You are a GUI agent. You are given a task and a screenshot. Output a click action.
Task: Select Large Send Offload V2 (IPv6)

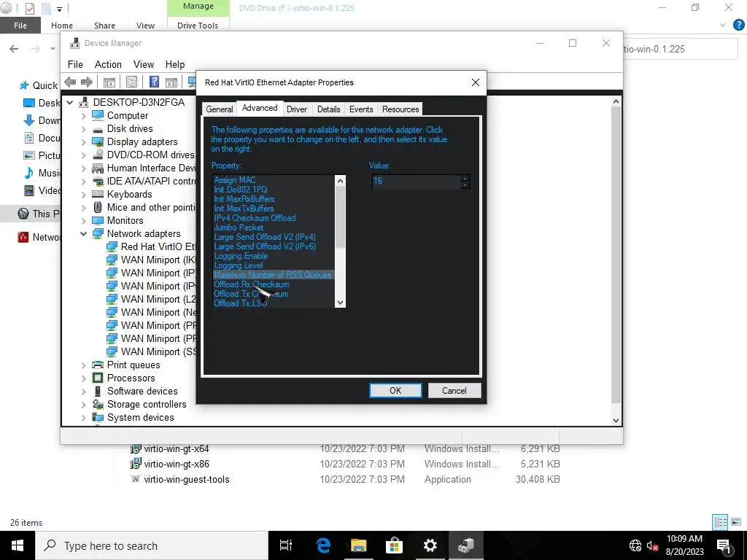[264, 246]
